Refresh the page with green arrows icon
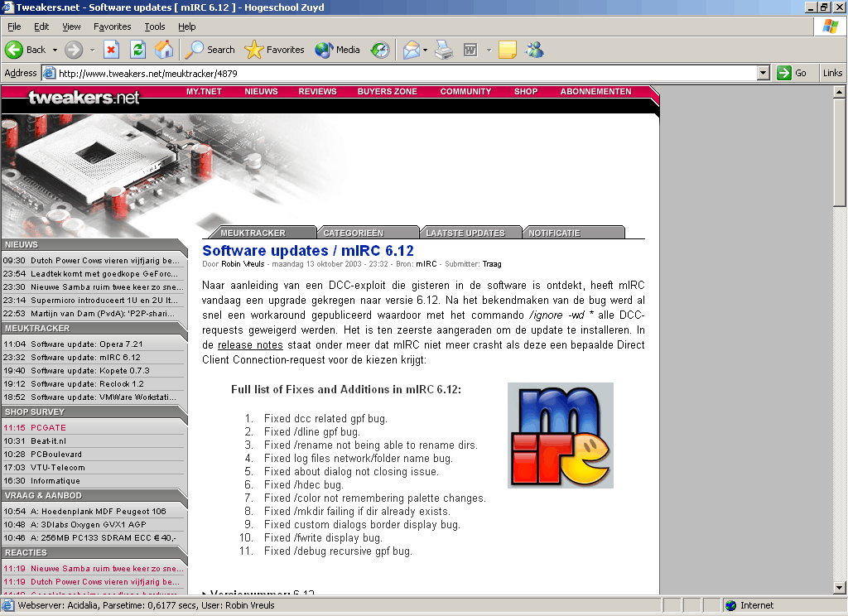The width and height of the screenshot is (848, 616). point(138,50)
